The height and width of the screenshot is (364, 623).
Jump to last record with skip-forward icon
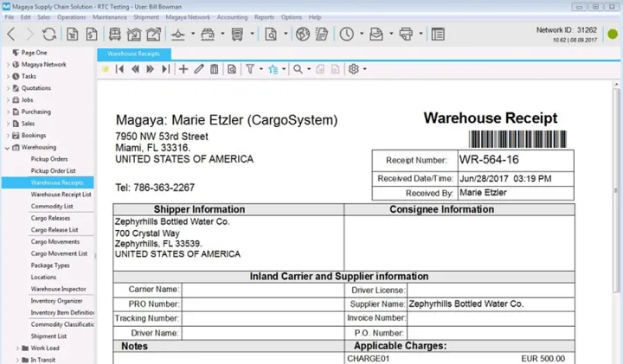[166, 69]
